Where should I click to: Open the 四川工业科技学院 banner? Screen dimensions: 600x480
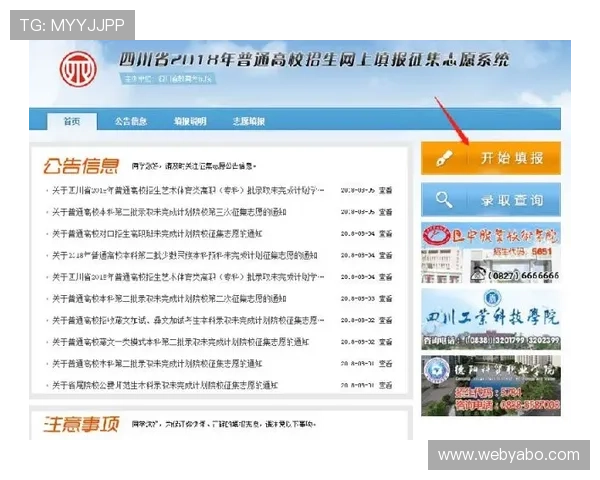491,319
